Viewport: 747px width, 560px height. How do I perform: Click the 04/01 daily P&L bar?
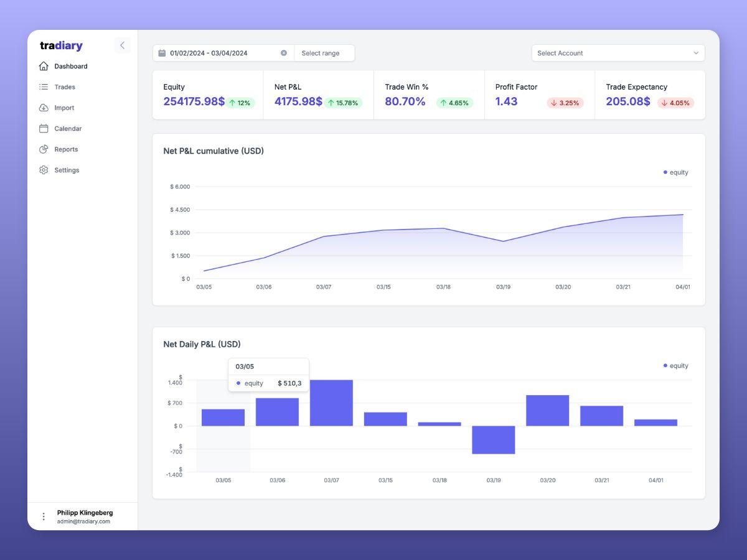click(656, 422)
